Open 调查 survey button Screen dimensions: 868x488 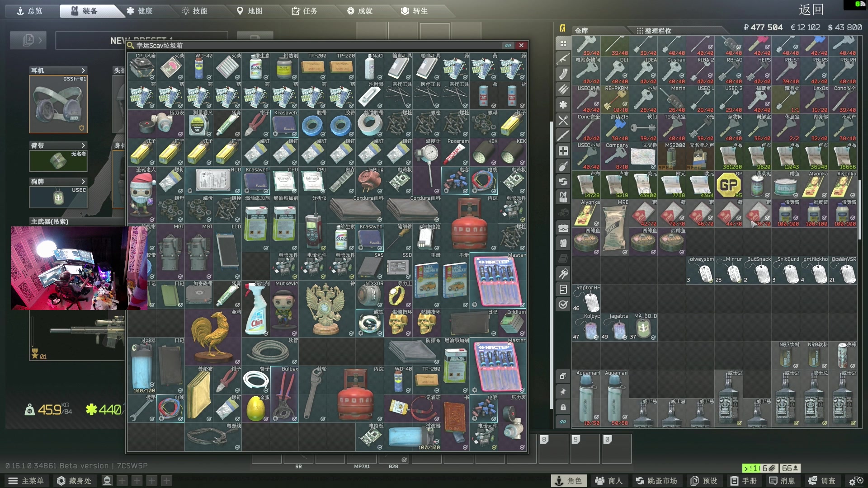click(x=822, y=481)
